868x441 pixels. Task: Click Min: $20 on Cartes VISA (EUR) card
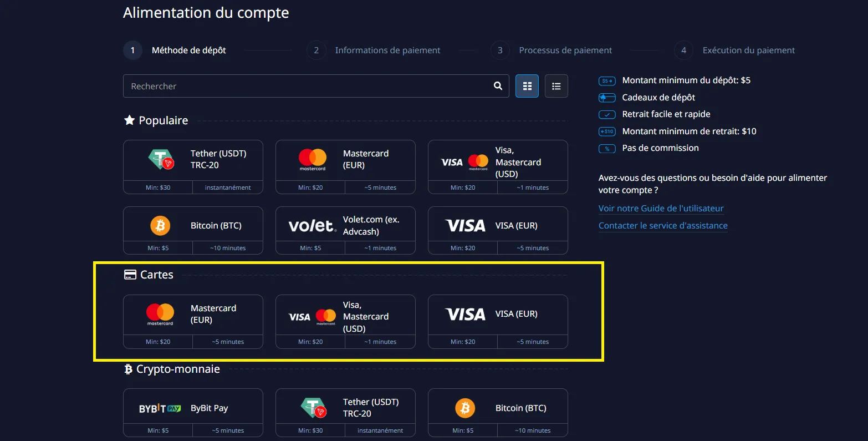[x=463, y=342]
